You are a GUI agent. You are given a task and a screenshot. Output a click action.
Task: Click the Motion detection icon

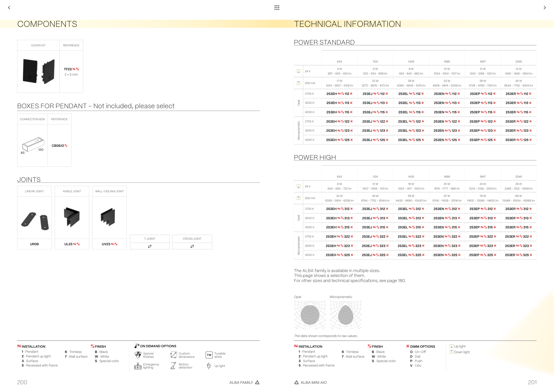click(173, 366)
